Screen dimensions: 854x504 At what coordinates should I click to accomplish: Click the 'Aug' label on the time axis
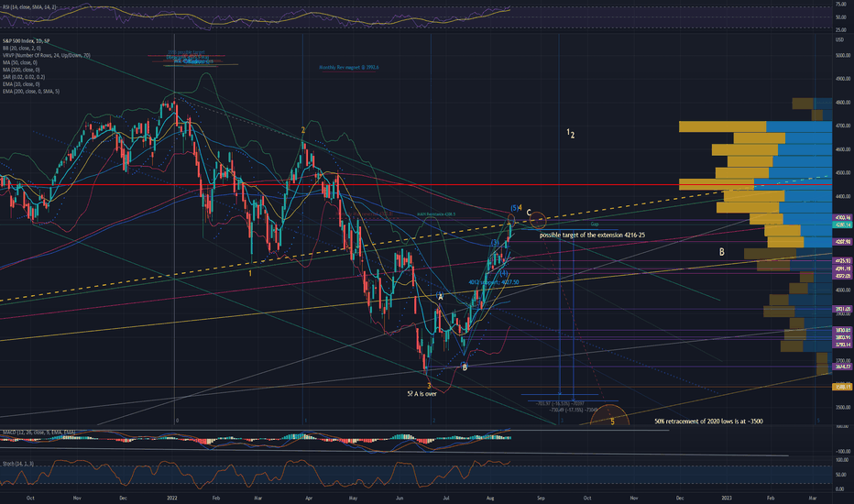coord(490,498)
